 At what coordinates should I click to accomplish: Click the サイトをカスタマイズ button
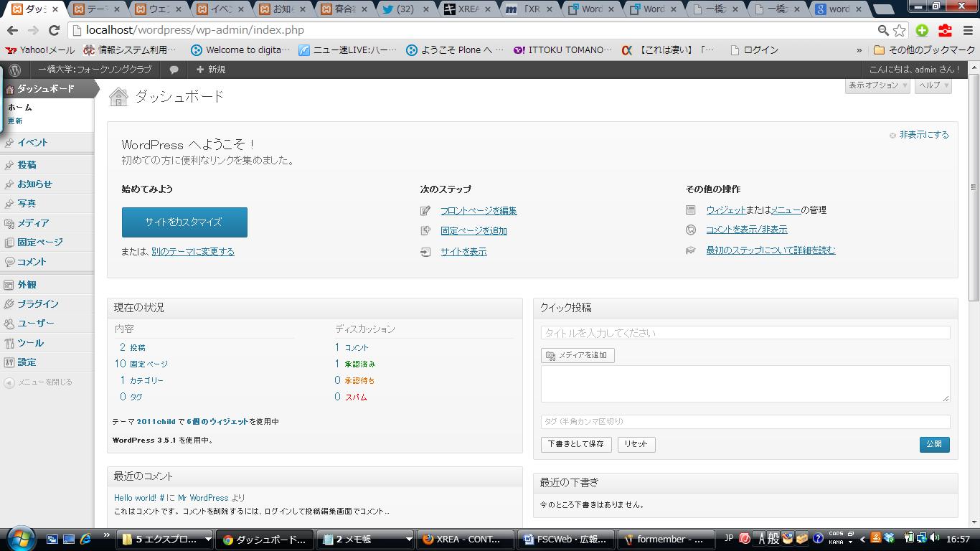pos(184,222)
